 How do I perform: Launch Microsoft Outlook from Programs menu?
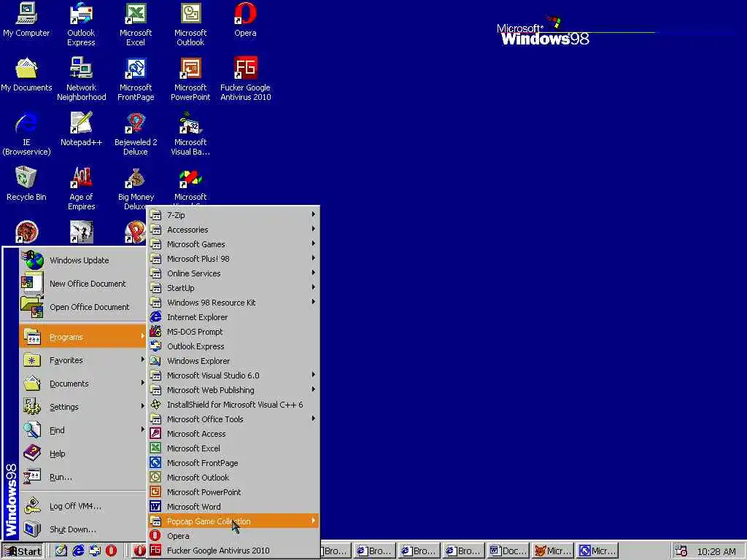pyautogui.click(x=233, y=478)
